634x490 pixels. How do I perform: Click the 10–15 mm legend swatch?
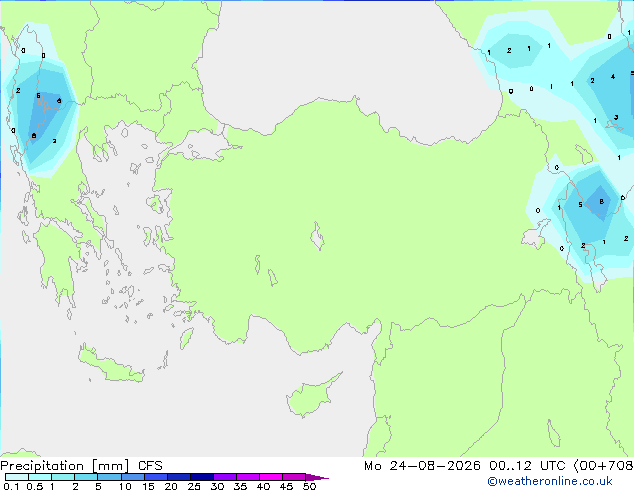coord(132,477)
